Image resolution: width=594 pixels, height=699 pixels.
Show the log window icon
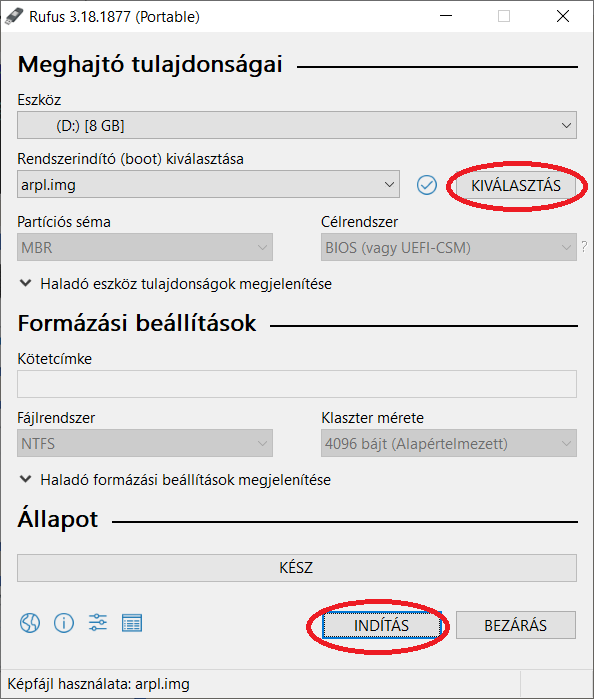point(132,623)
